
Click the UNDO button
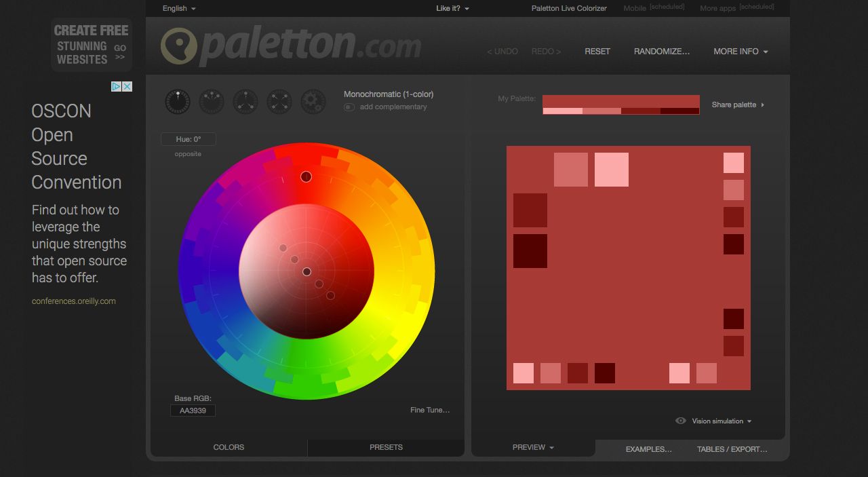click(x=502, y=52)
